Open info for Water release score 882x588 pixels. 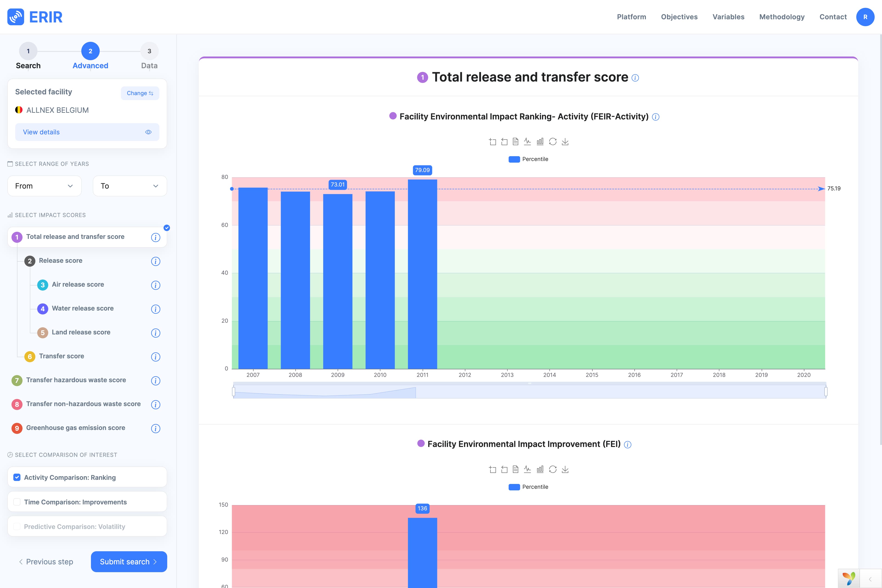tap(156, 309)
